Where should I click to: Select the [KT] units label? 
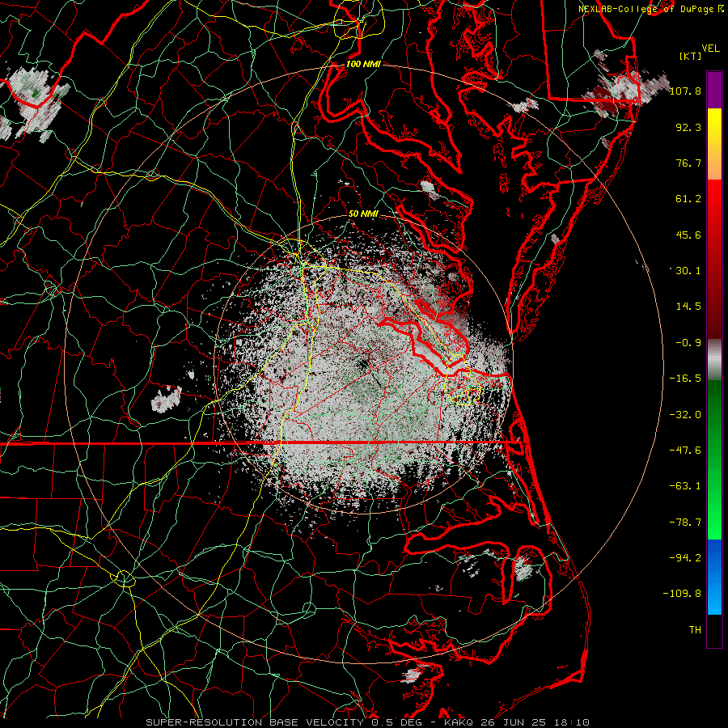click(691, 56)
